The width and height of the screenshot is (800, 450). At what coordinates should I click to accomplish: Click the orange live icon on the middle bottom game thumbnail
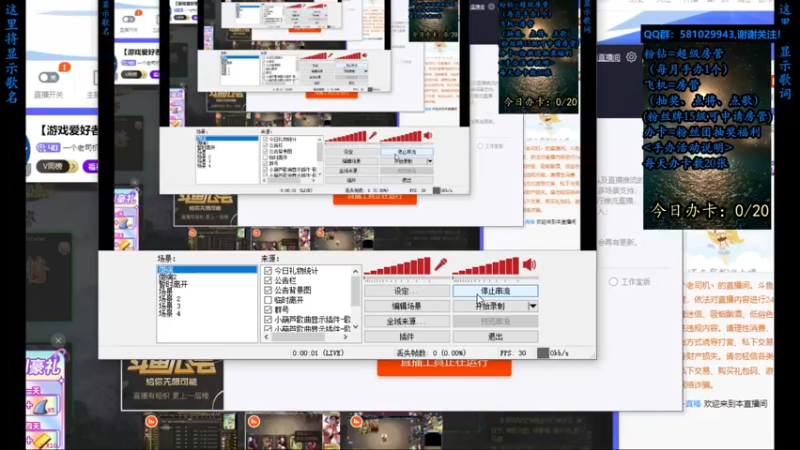[254, 421]
